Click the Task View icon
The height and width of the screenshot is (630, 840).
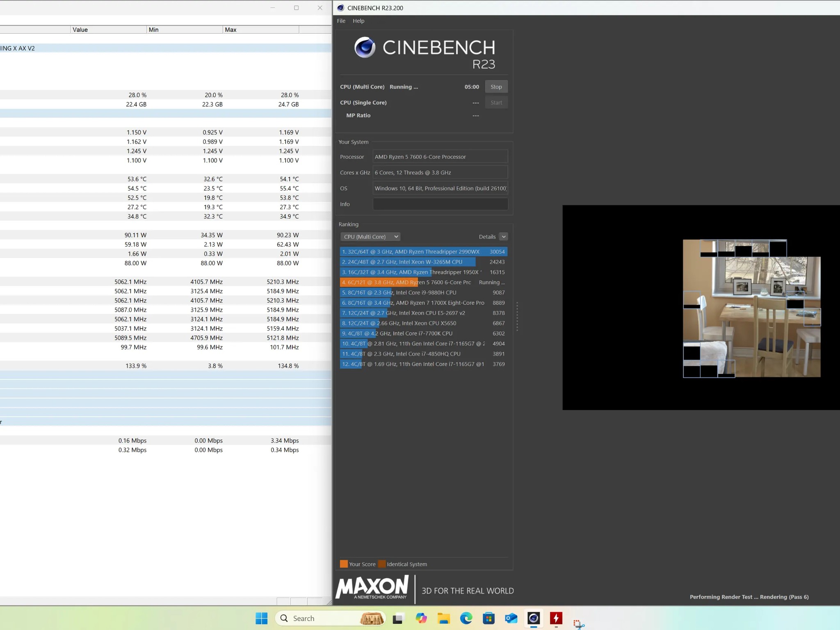397,618
